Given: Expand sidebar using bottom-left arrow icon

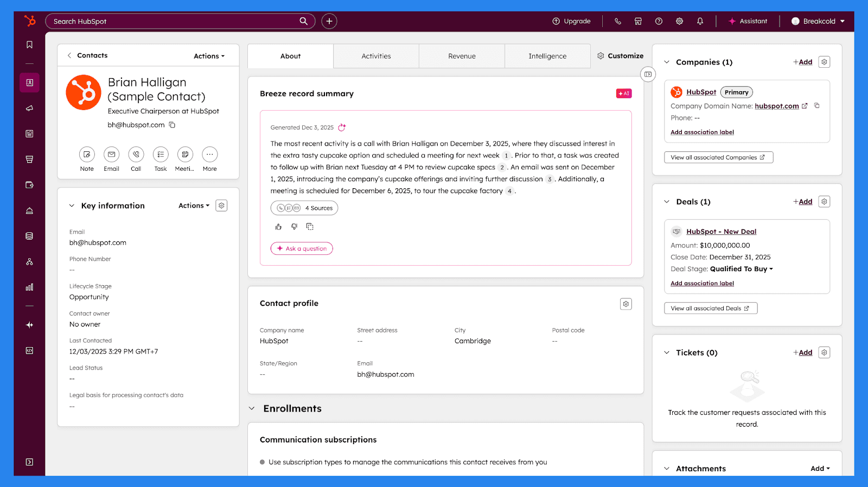Looking at the screenshot, I should [x=29, y=462].
